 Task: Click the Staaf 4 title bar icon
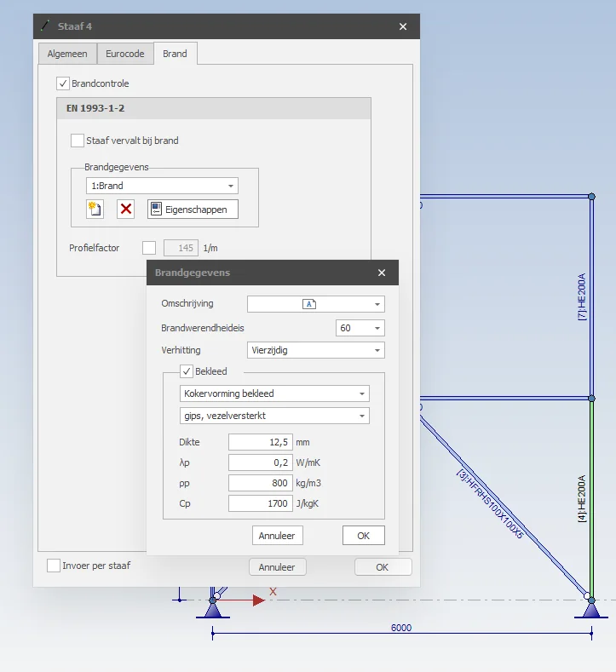45,26
